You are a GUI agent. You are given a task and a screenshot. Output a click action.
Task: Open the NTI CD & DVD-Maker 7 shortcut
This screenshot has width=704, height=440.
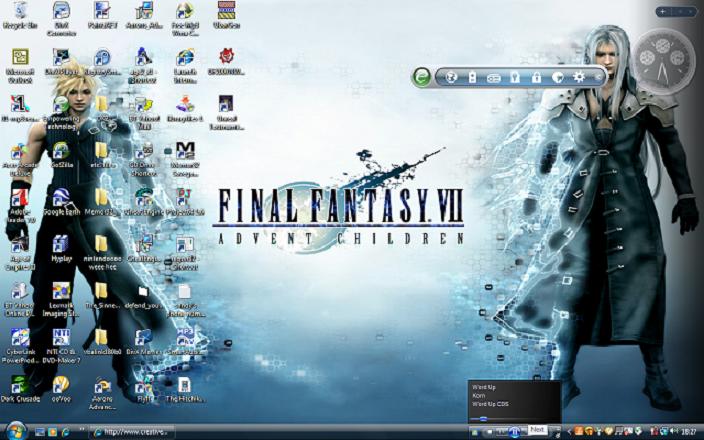click(x=61, y=346)
